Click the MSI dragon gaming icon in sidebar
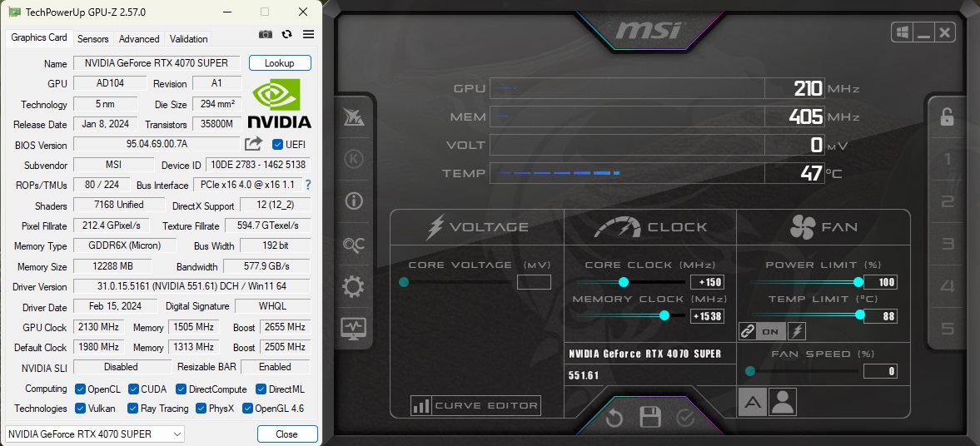 pos(354,116)
